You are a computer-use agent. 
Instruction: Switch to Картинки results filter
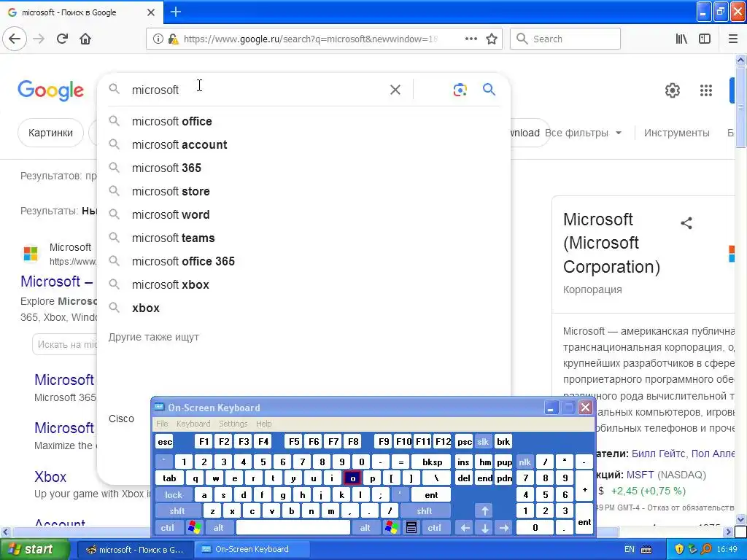50,133
